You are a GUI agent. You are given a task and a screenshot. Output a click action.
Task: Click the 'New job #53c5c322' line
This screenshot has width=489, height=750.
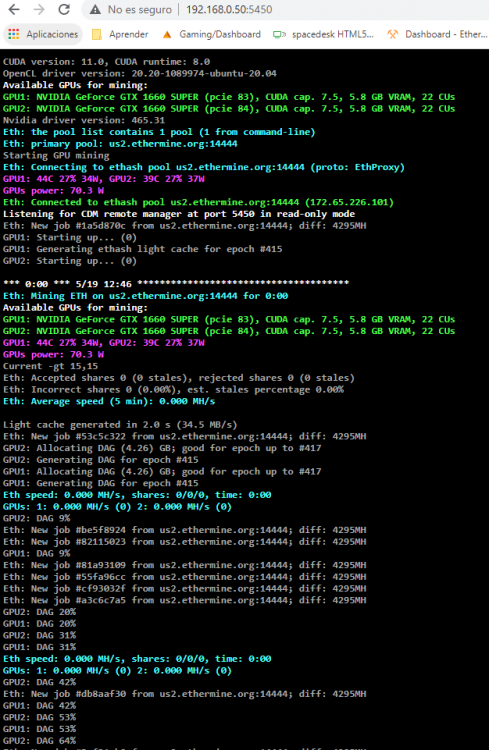(185, 437)
